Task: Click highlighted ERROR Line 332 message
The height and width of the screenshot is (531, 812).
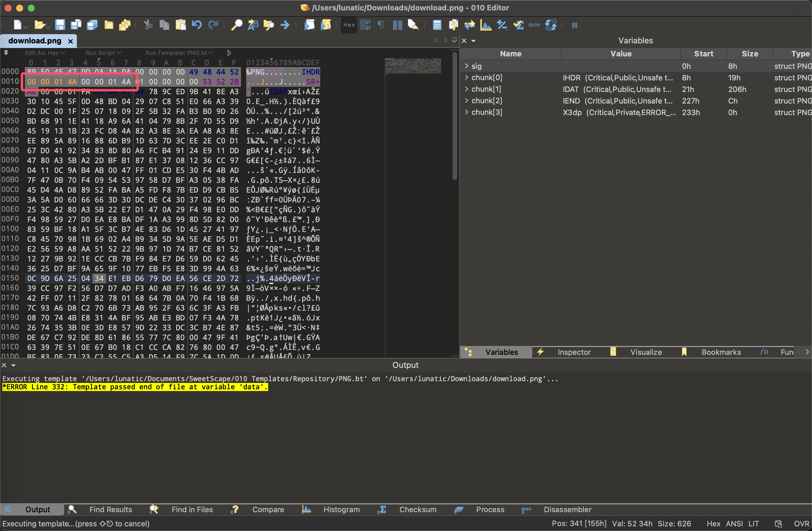Action: [135, 387]
